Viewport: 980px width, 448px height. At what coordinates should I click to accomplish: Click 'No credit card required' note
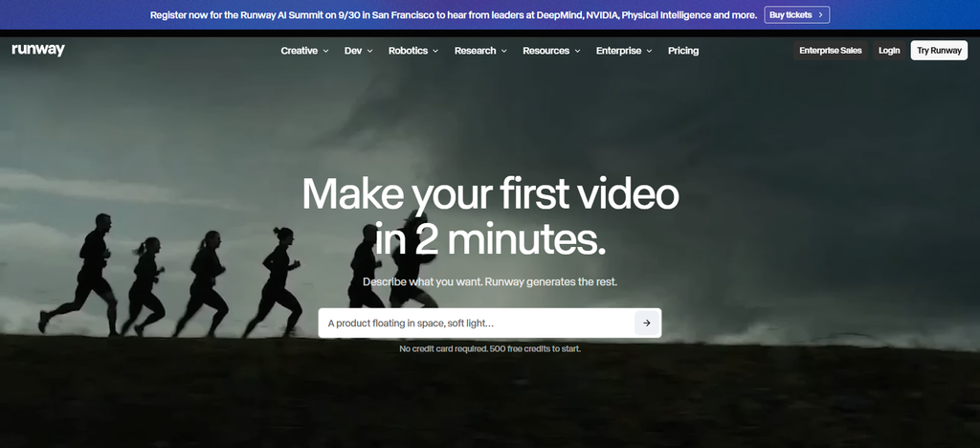490,348
